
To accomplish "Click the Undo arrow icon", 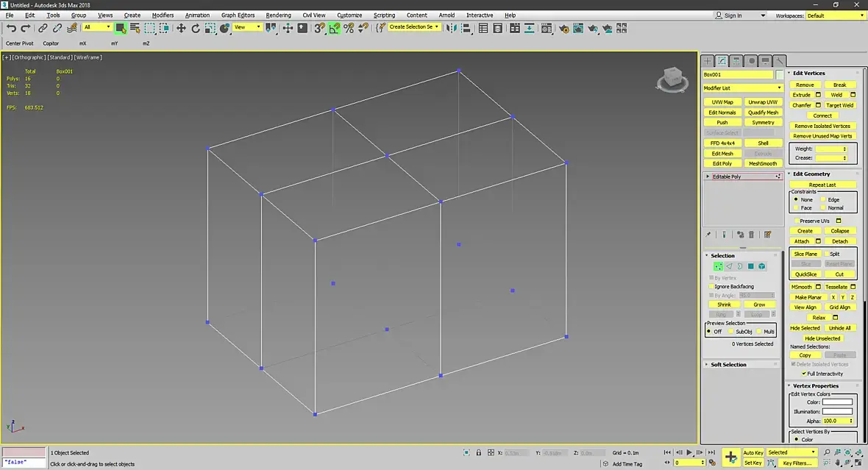I will [x=11, y=28].
